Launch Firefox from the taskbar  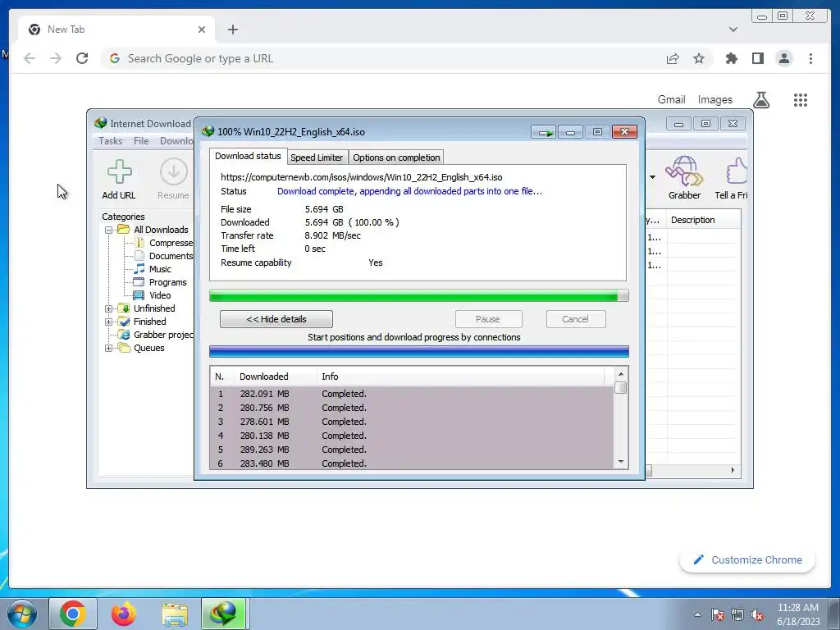coord(124,614)
